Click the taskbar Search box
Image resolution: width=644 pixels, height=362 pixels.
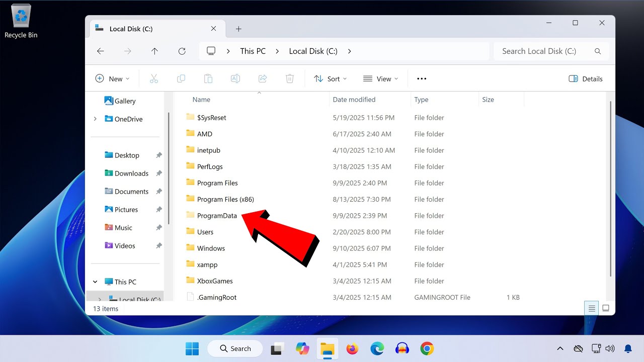click(x=235, y=348)
